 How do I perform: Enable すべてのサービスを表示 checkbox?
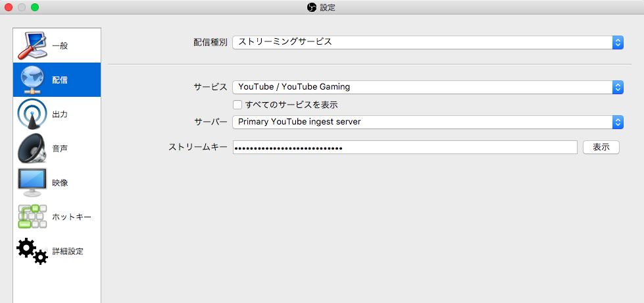tap(237, 105)
